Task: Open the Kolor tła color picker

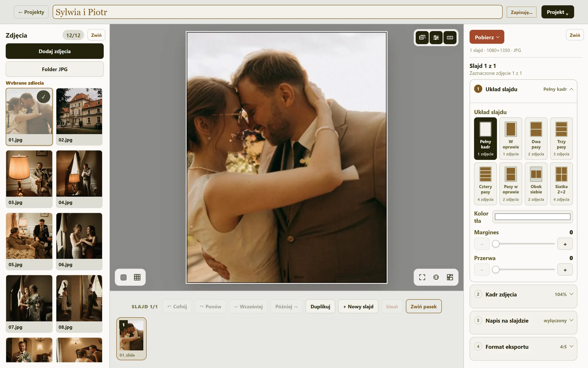Action: [532, 217]
